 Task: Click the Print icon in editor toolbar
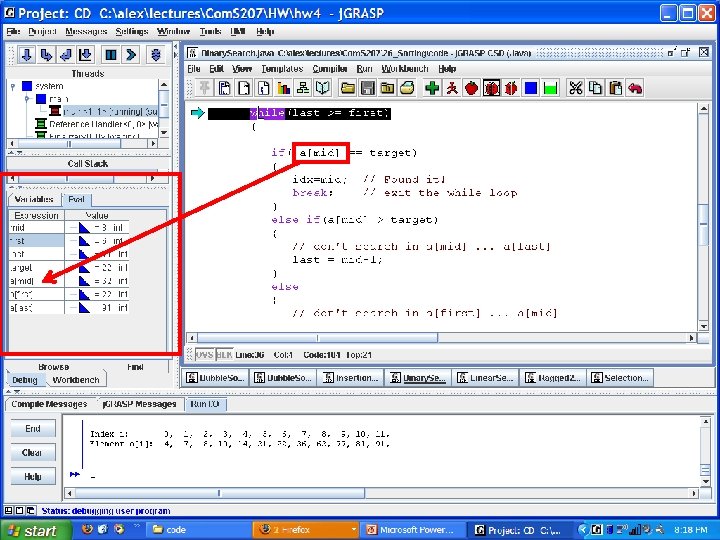[x=407, y=88]
